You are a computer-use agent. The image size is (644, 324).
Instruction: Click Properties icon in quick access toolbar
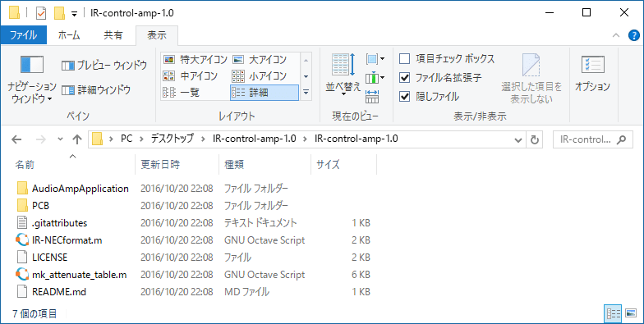tap(41, 13)
